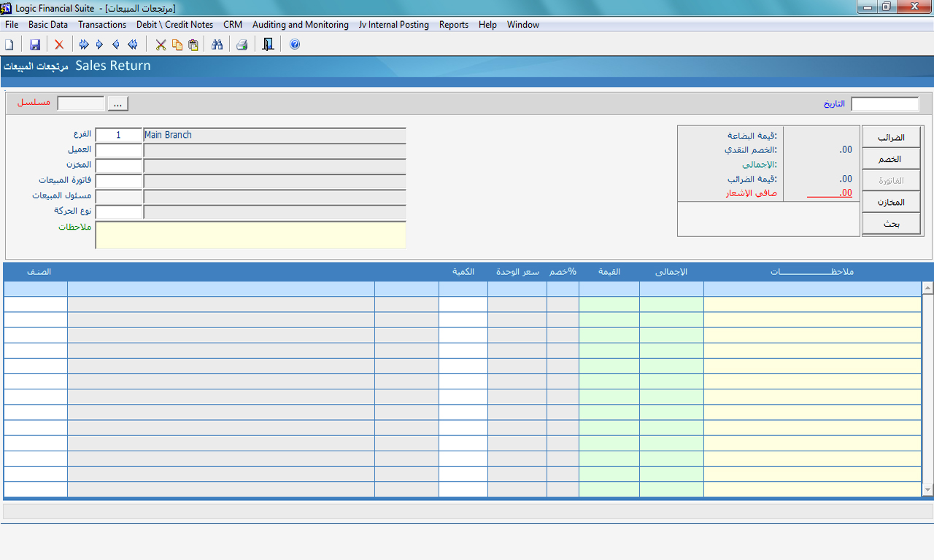This screenshot has width=934, height=560.
Task: Click the Save floppy disk icon
Action: pyautogui.click(x=34, y=44)
